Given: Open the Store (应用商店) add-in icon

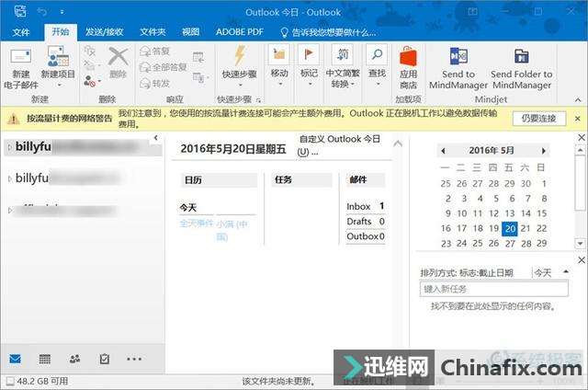Looking at the screenshot, I should pyautogui.click(x=408, y=56).
